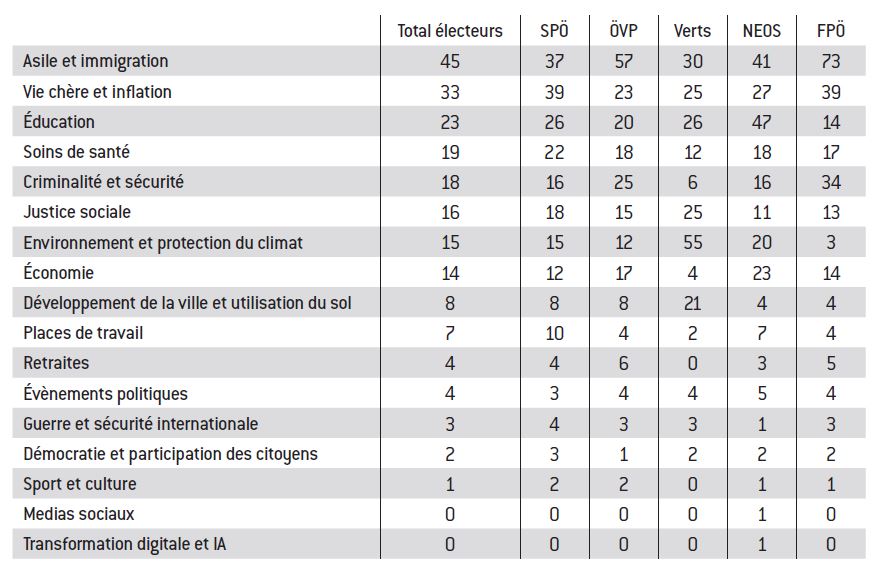The image size is (882, 570).
Task: Select the "Vie chère et inflation" row label
Action: click(x=98, y=92)
